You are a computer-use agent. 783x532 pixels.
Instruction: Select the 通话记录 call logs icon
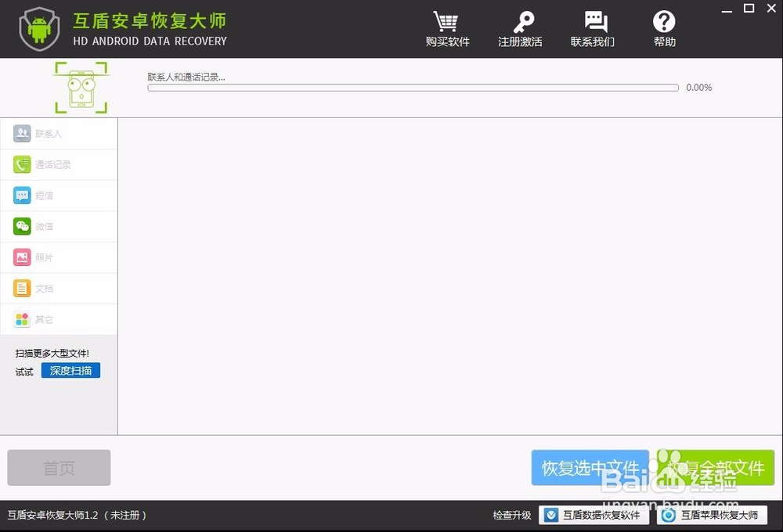[22, 164]
